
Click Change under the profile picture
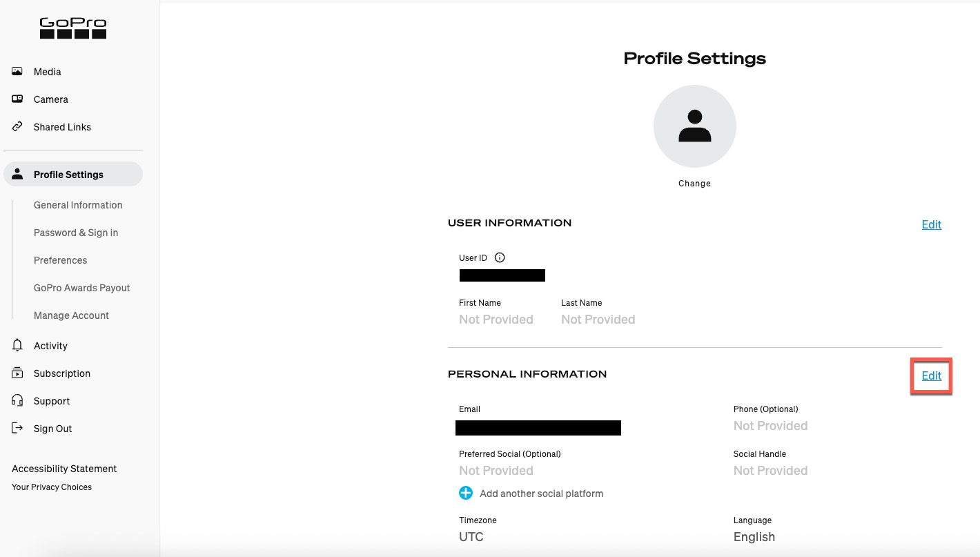click(694, 184)
